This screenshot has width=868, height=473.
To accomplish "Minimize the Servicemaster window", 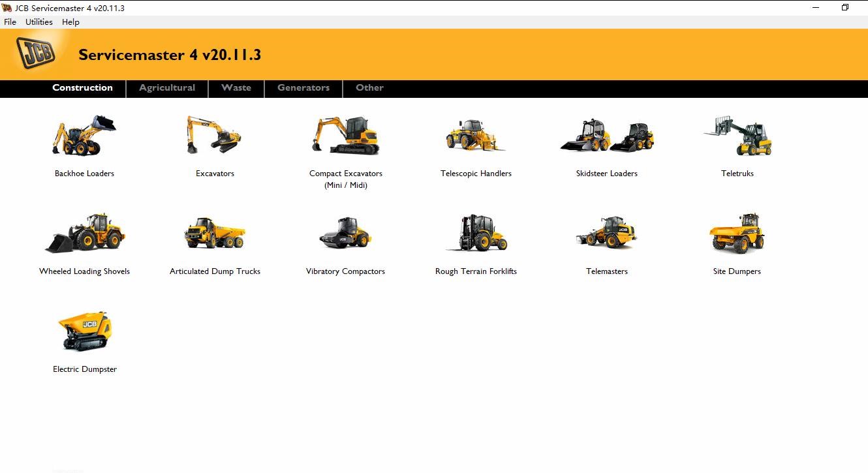I will point(816,8).
